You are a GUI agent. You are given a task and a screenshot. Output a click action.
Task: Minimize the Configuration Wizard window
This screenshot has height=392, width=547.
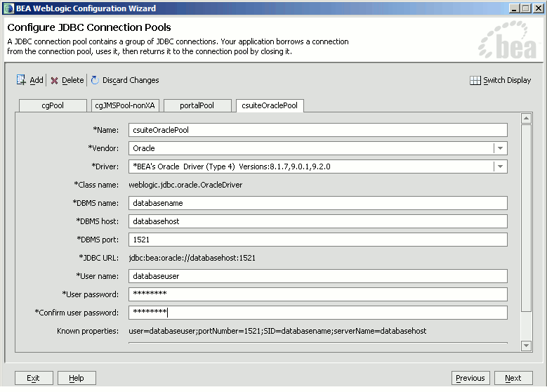[514, 8]
